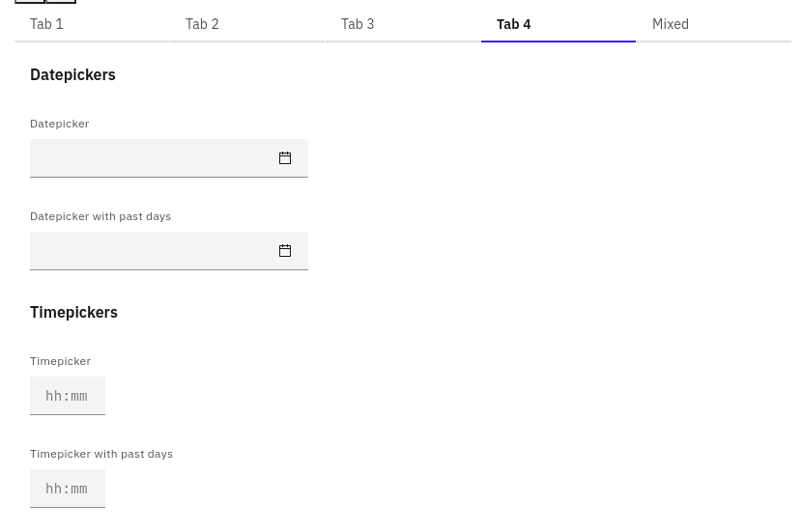
Task: Click the 'Datepicker with past days' label
Action: coord(100,216)
